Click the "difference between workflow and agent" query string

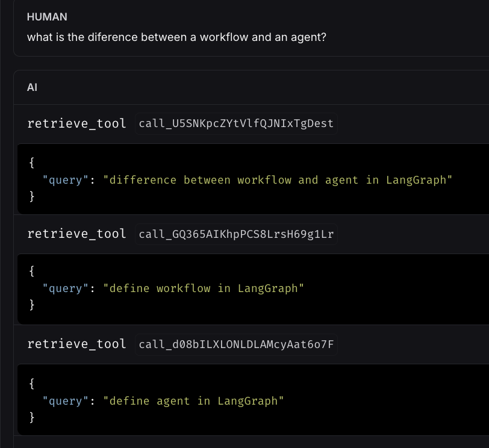tap(277, 180)
